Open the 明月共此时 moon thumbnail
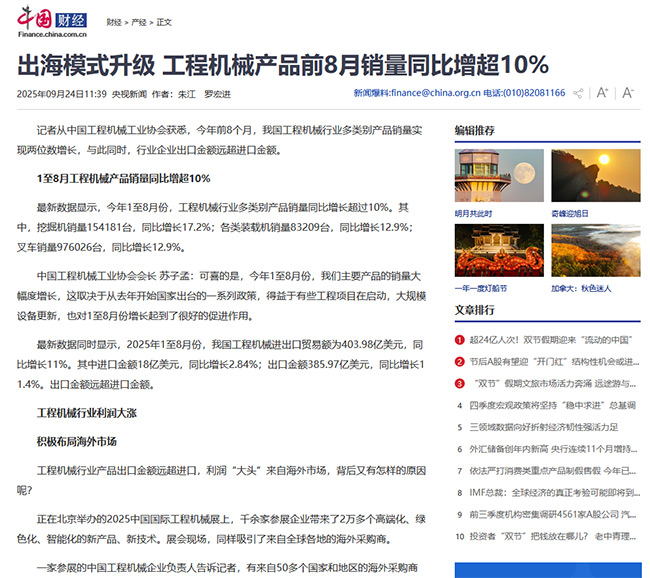Viewport: 650px width, 578px height. 499,177
